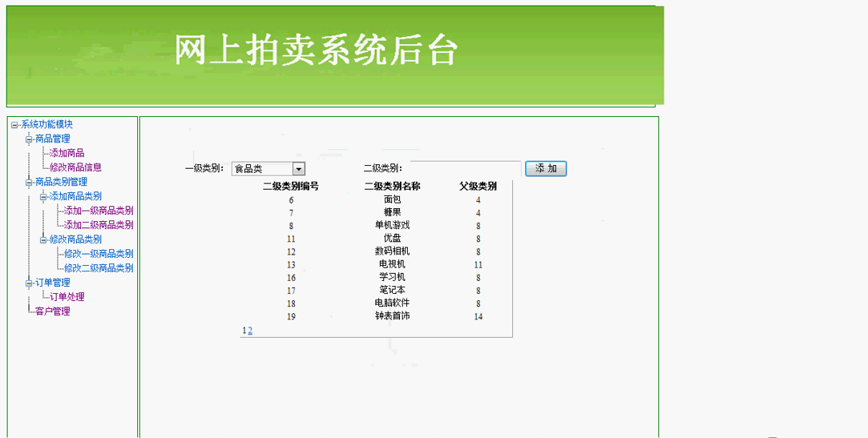Screen dimensions: 868x438
Task: Click category number 18 cell
Action: tap(291, 303)
